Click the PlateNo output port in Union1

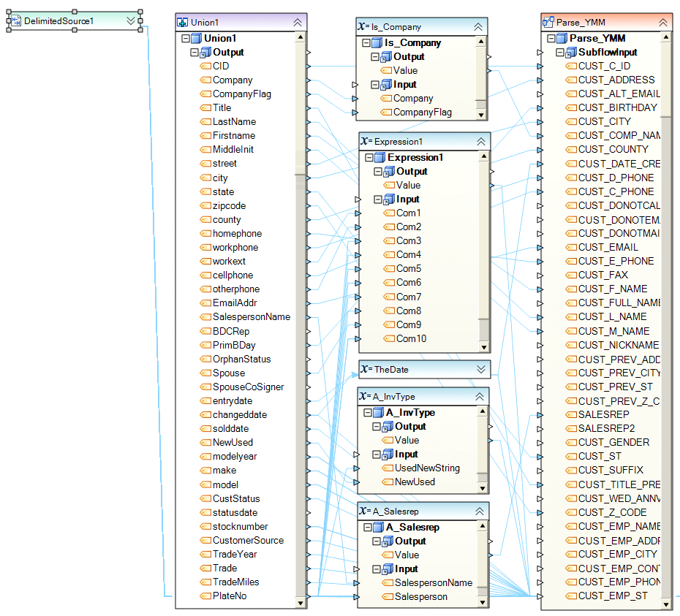(x=309, y=597)
